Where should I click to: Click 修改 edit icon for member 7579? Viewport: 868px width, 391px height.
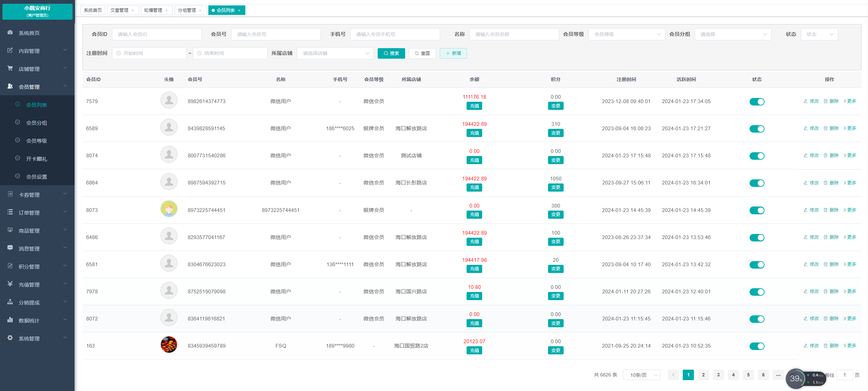[x=806, y=101]
